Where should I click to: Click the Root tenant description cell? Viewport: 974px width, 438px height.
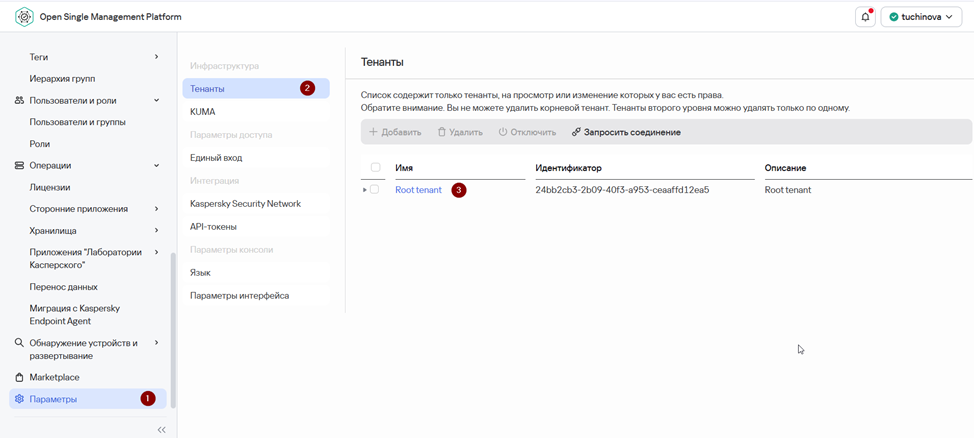(788, 190)
